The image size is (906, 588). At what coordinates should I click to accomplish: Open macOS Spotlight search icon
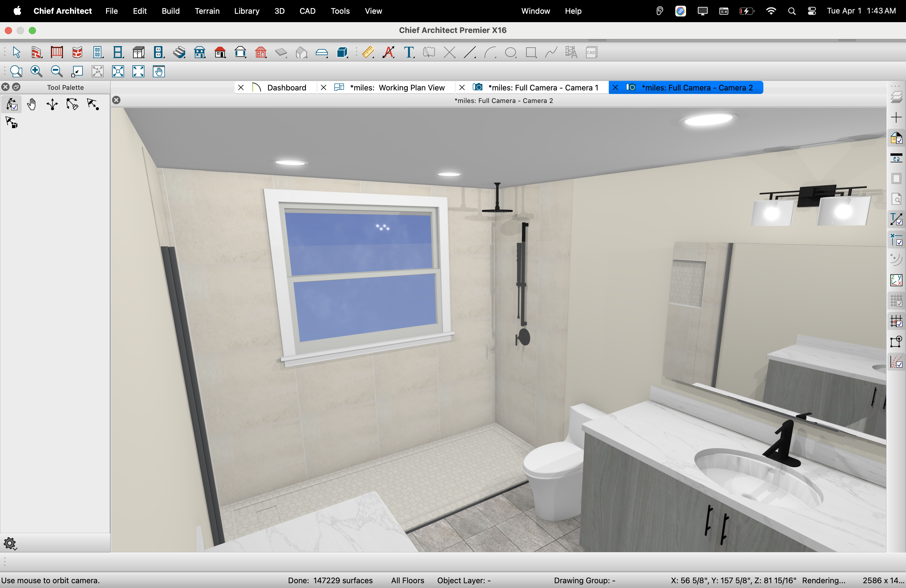click(x=792, y=11)
